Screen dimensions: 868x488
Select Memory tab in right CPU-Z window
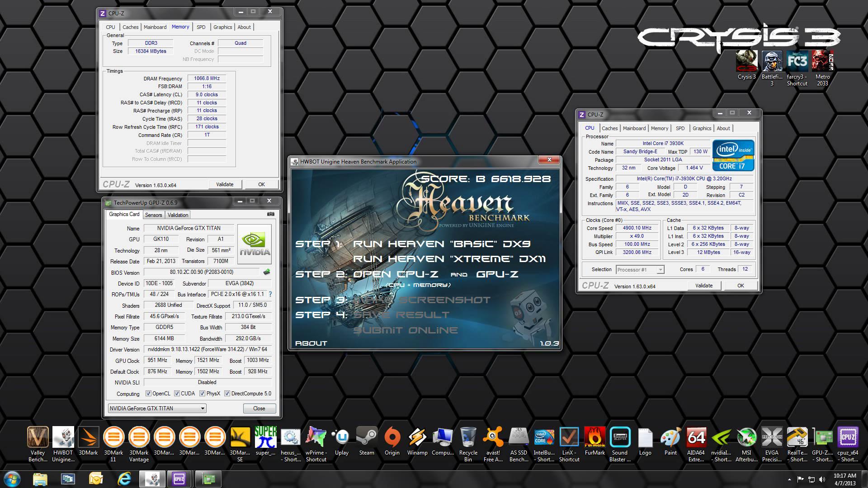tap(660, 128)
